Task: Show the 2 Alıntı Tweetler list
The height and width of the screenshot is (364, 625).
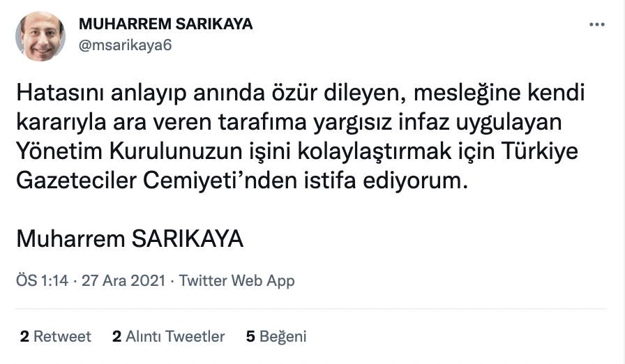Action: coord(168,337)
